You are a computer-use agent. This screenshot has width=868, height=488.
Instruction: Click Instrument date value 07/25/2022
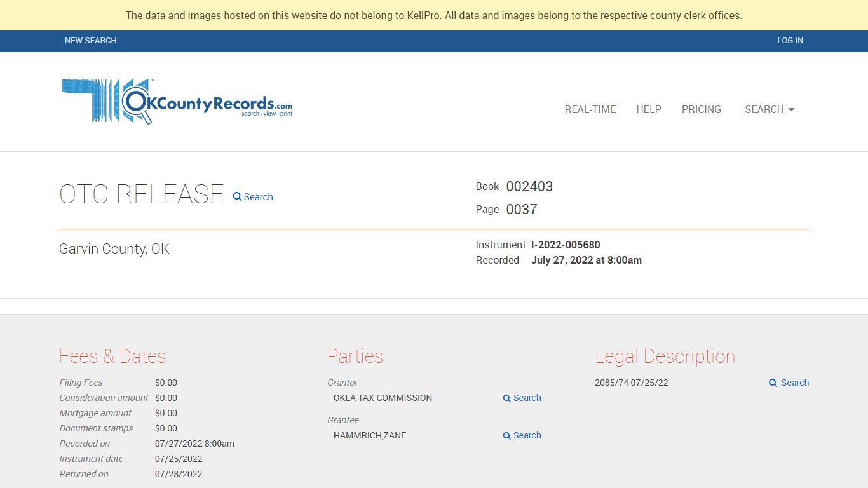[179, 459]
